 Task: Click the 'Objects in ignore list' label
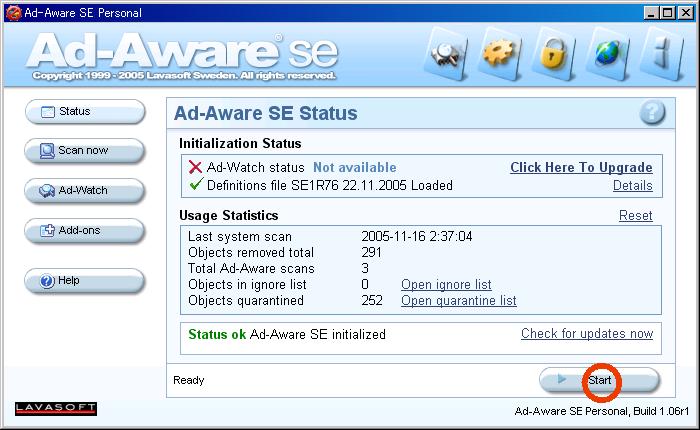tap(247, 284)
